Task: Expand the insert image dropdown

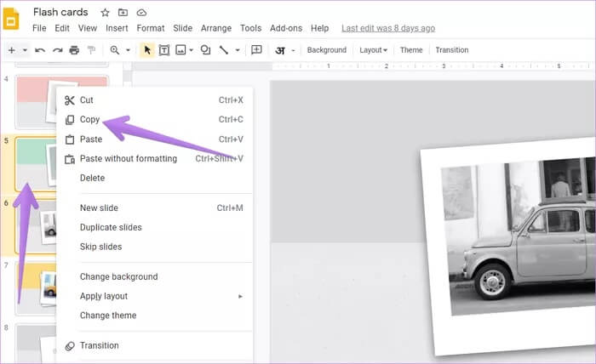Action: [x=192, y=50]
